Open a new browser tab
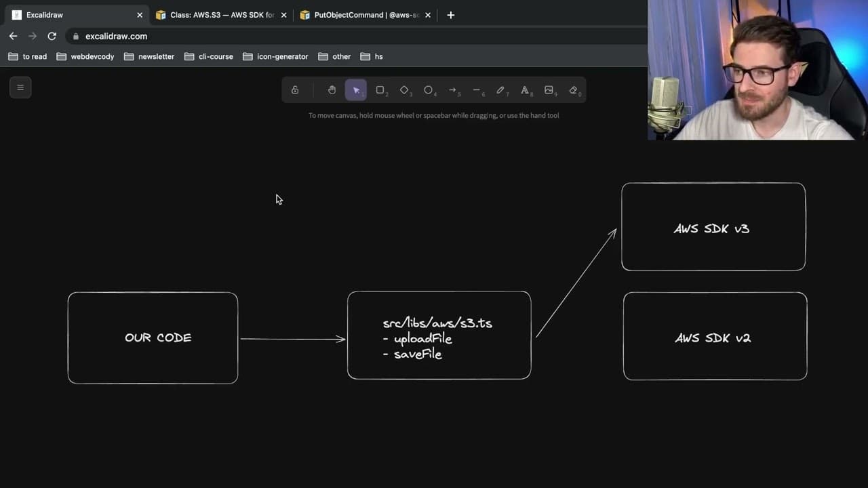The width and height of the screenshot is (868, 488). [450, 15]
